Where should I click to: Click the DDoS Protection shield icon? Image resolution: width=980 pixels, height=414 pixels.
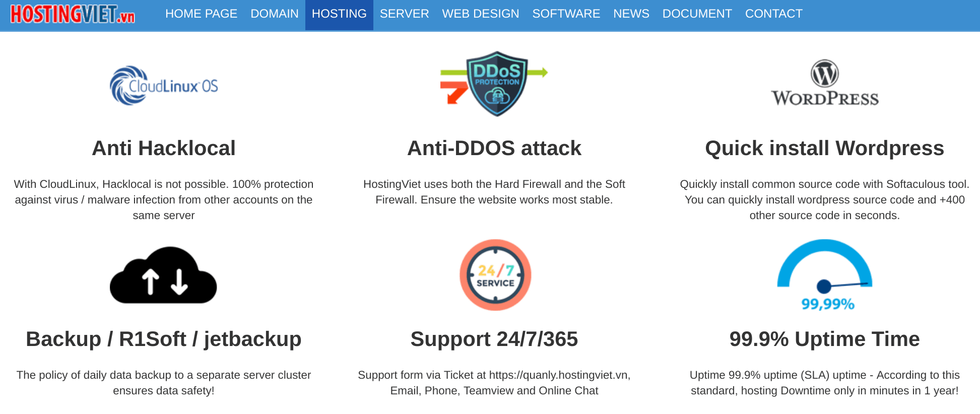494,84
